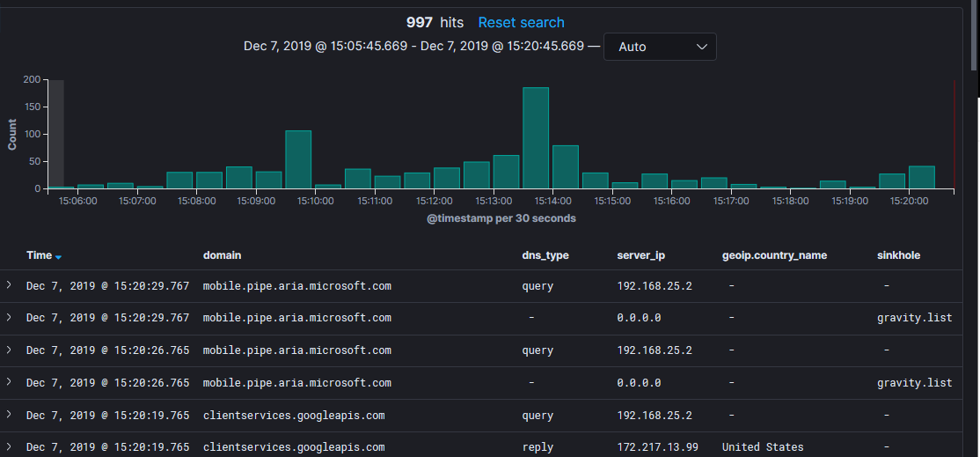Expand the clientservices.googleapis.com reply row
This screenshot has width=980, height=457.
9,447
